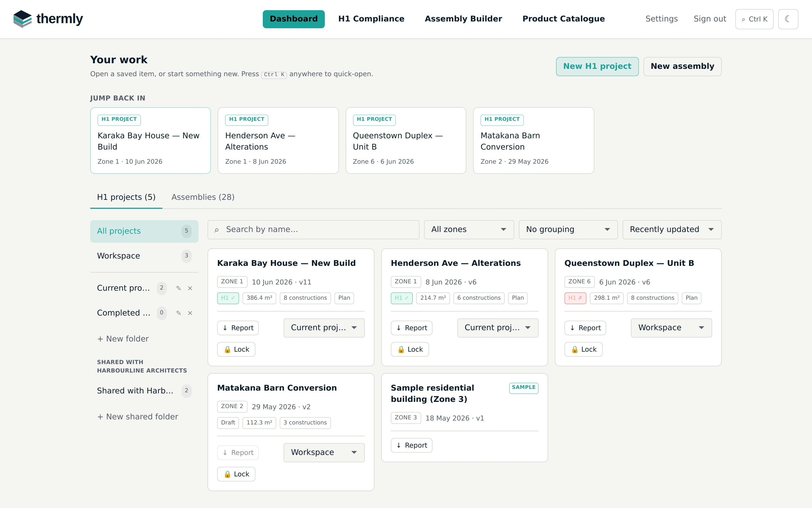Image resolution: width=812 pixels, height=508 pixels.
Task: Open quick search Ctrl K button
Action: pyautogui.click(x=754, y=19)
